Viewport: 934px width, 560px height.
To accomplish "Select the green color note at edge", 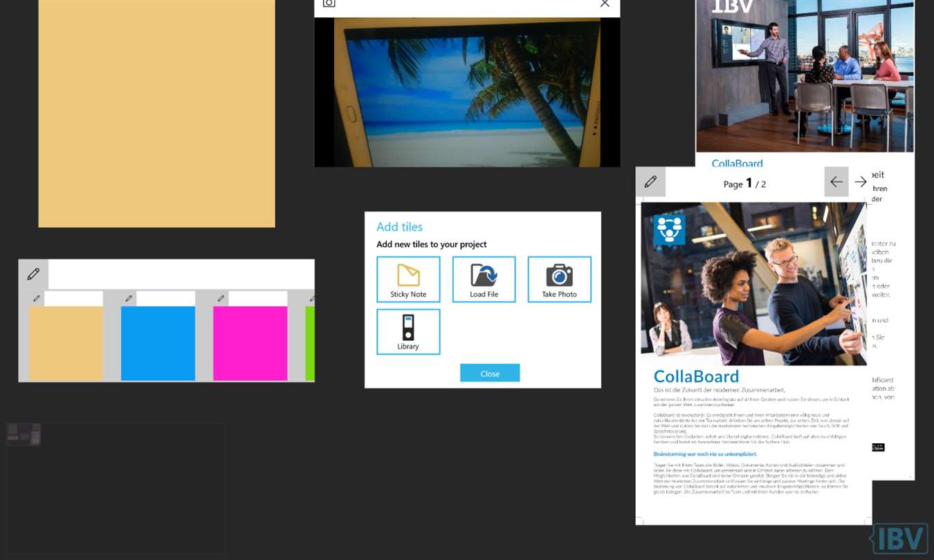I will pos(310,344).
